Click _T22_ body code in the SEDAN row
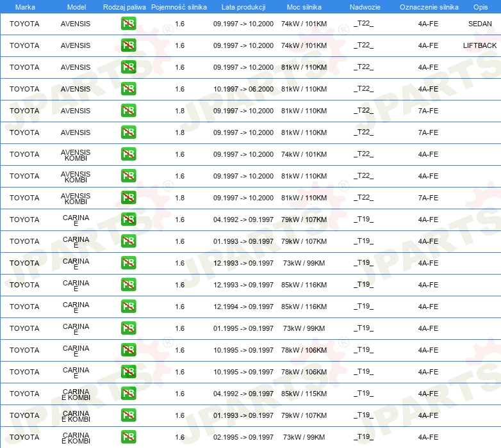This screenshot has height=448, width=501. [x=364, y=23]
